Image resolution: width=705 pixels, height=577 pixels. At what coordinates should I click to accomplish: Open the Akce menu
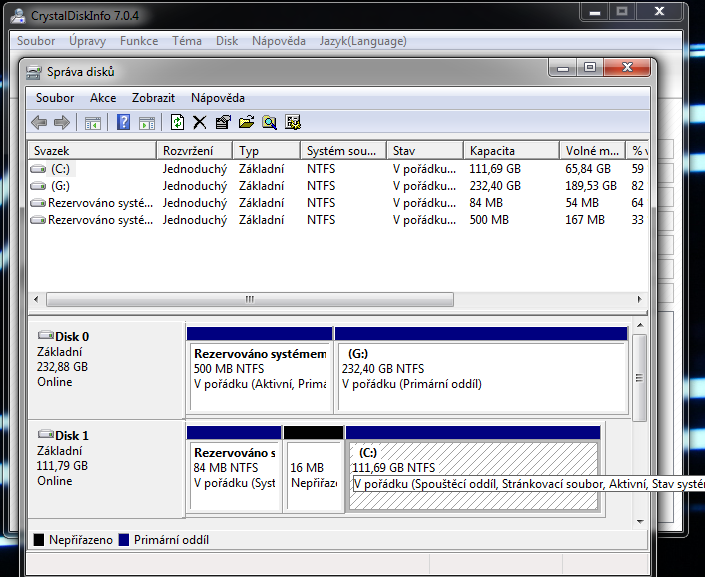[103, 98]
